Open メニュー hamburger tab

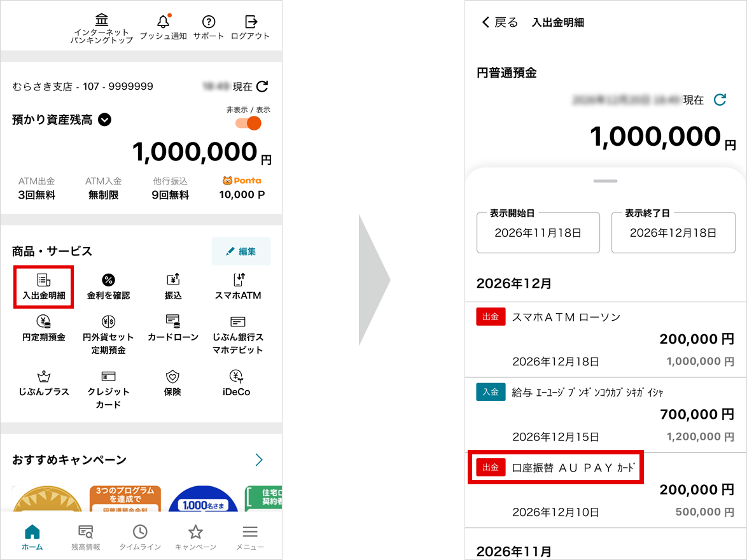click(x=250, y=537)
